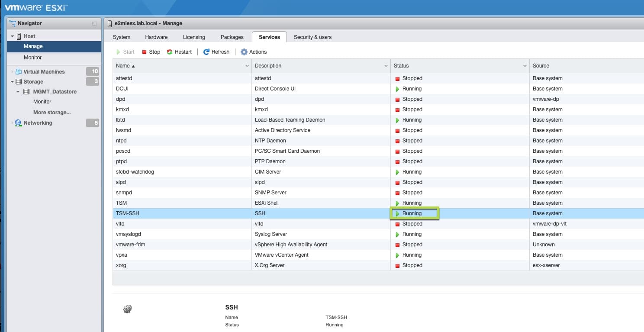The width and height of the screenshot is (644, 332).
Task: Select Monitor under MGMT_Datastore
Action: (42, 102)
